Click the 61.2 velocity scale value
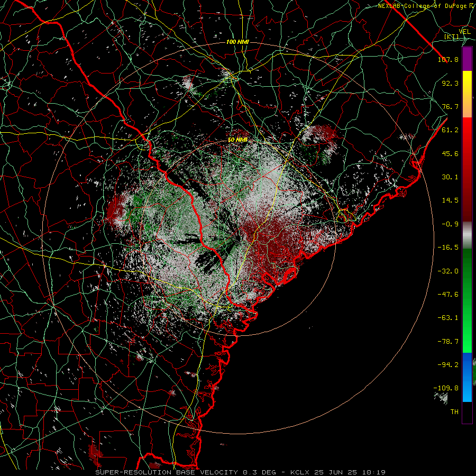476x476 pixels. [x=450, y=130]
